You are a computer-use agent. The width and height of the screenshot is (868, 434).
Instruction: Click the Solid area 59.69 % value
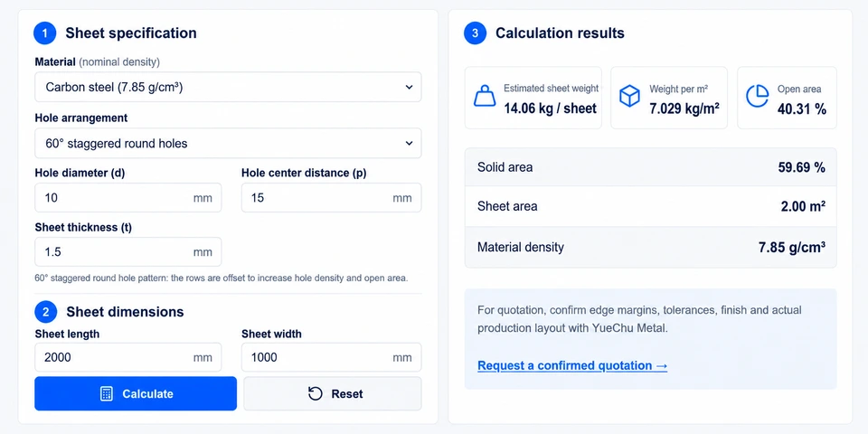(802, 167)
